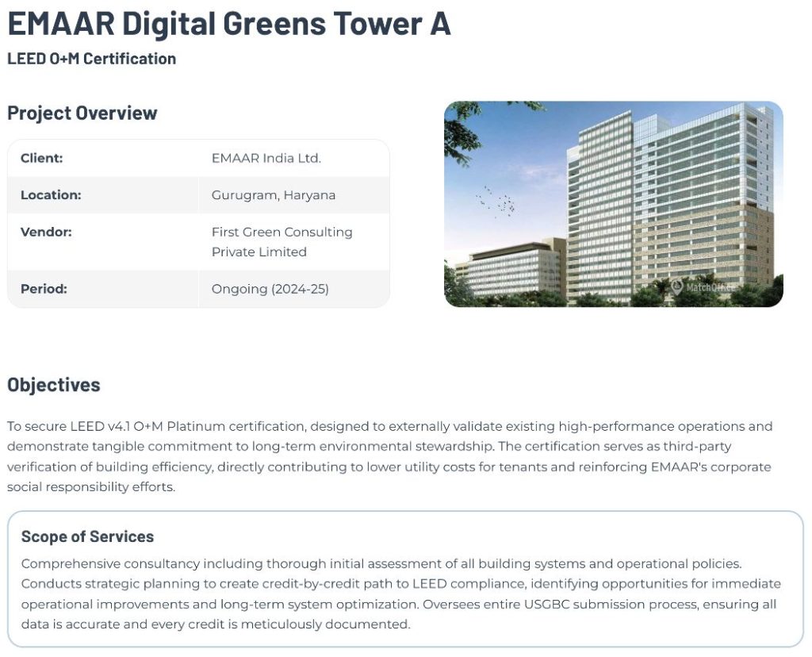Image resolution: width=812 pixels, height=657 pixels.
Task: Click the objectives paragraph about Platinum certification
Action: click(x=389, y=456)
